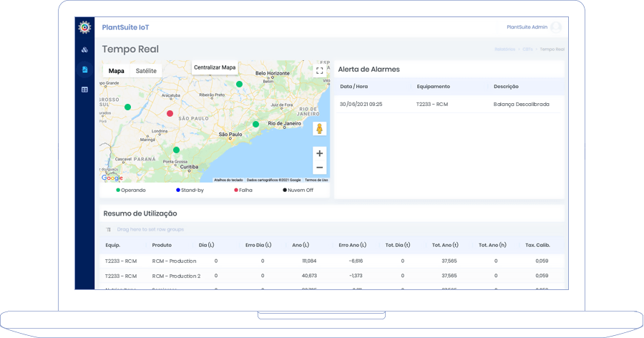Click Atalhos do teclado on the map

(228, 180)
